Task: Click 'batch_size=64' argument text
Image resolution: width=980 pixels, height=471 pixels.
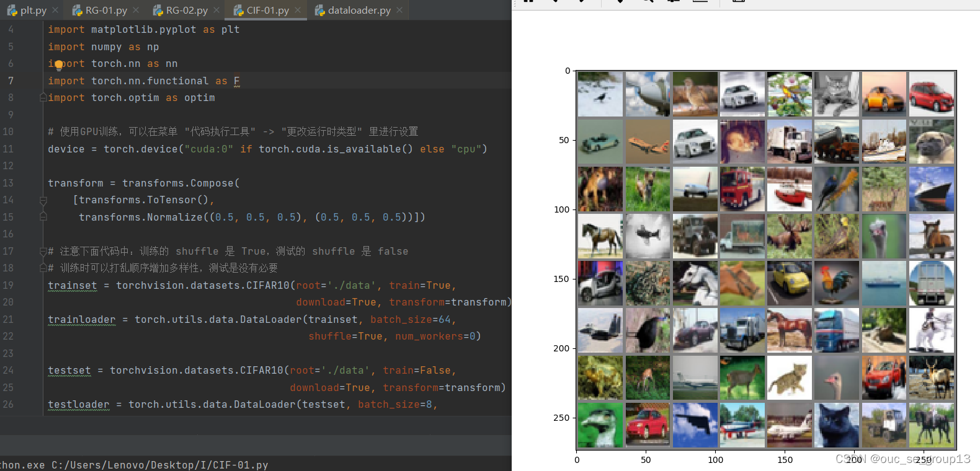Action: point(411,319)
